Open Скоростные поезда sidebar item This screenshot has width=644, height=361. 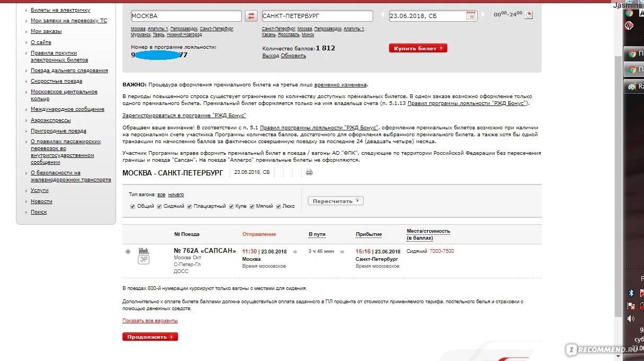(x=56, y=81)
